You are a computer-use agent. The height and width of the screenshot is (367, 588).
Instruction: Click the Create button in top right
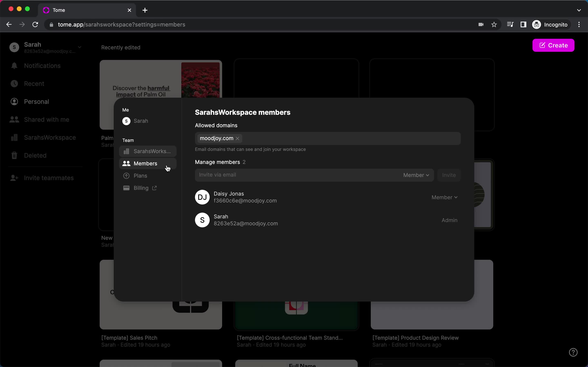point(554,45)
